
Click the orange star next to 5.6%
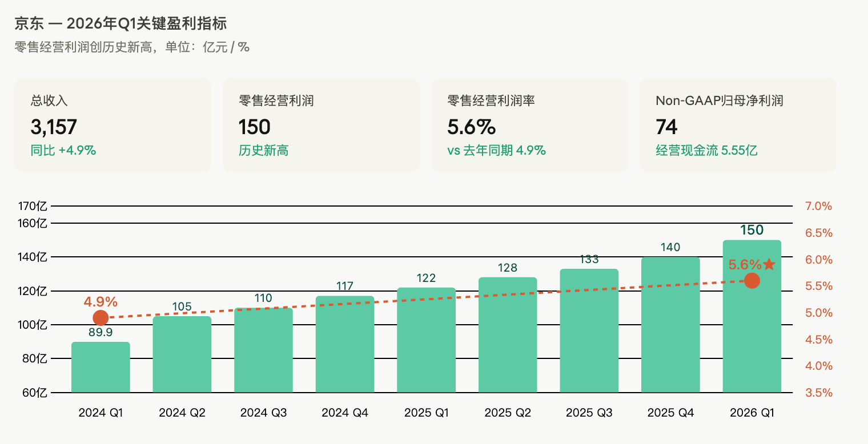click(x=769, y=264)
